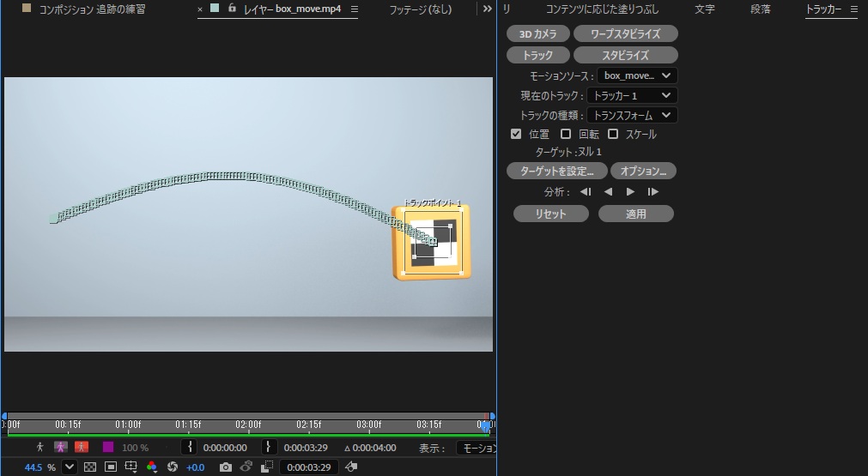The width and height of the screenshot is (868, 476).
Task: Open the 現在のトラック dropdown
Action: (x=632, y=96)
